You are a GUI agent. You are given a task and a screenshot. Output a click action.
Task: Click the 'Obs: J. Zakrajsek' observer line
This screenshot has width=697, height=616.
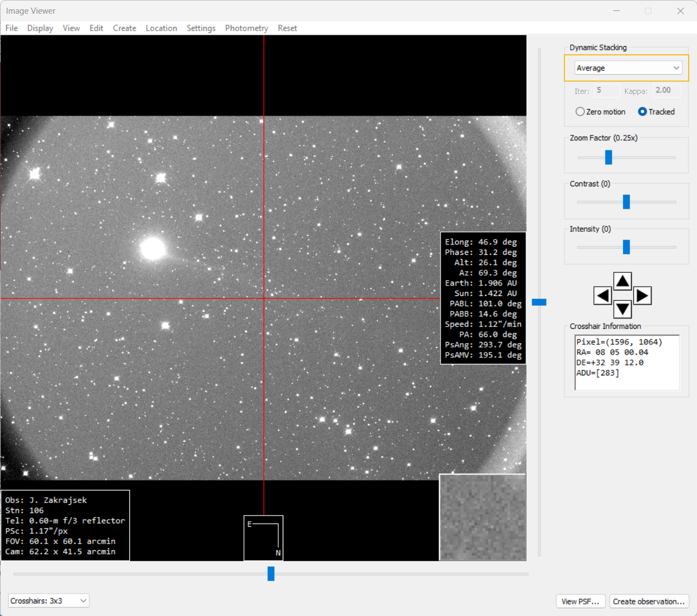point(46,500)
